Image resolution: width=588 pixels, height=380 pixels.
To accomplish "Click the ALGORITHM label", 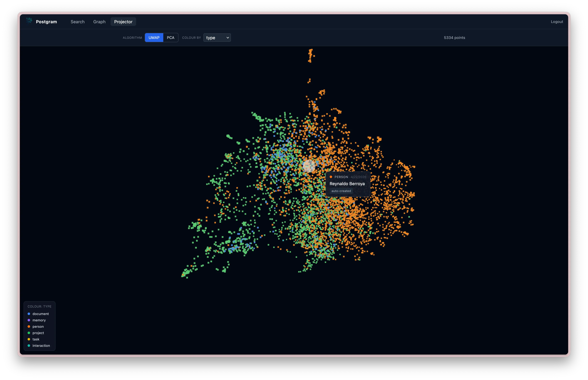I will [x=132, y=38].
